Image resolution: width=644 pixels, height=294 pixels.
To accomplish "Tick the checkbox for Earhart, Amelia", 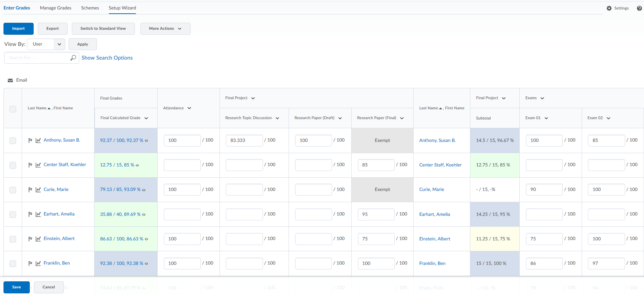I will click(x=13, y=214).
